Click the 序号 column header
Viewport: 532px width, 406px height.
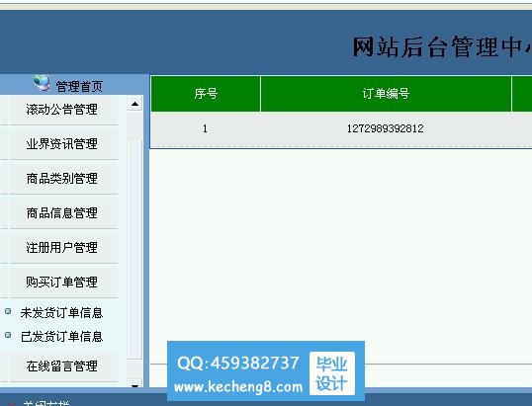click(206, 94)
